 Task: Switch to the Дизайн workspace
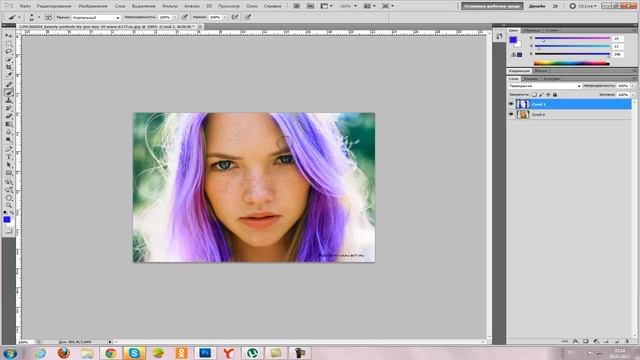pos(537,6)
